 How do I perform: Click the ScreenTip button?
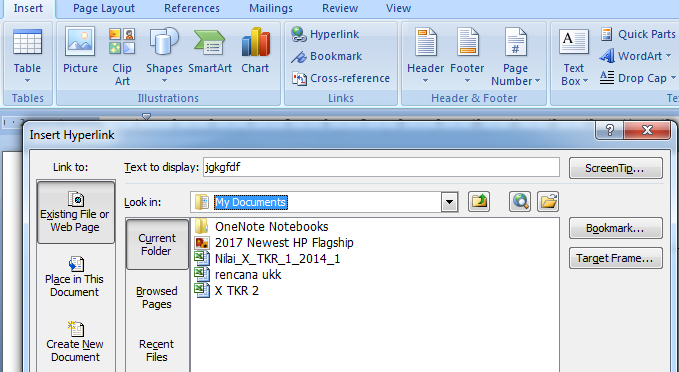(615, 168)
